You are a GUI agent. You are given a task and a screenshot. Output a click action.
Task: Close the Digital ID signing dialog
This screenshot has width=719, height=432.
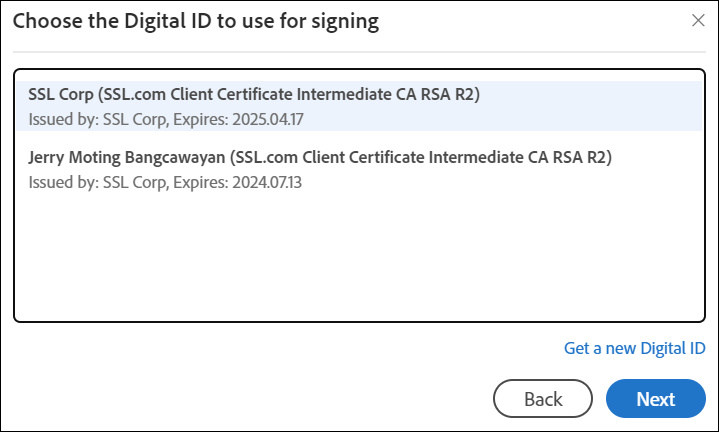coord(698,21)
